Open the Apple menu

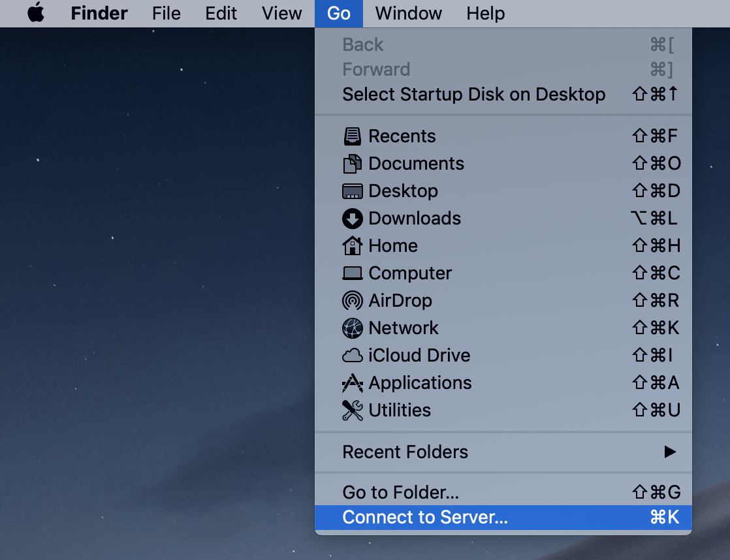[36, 13]
